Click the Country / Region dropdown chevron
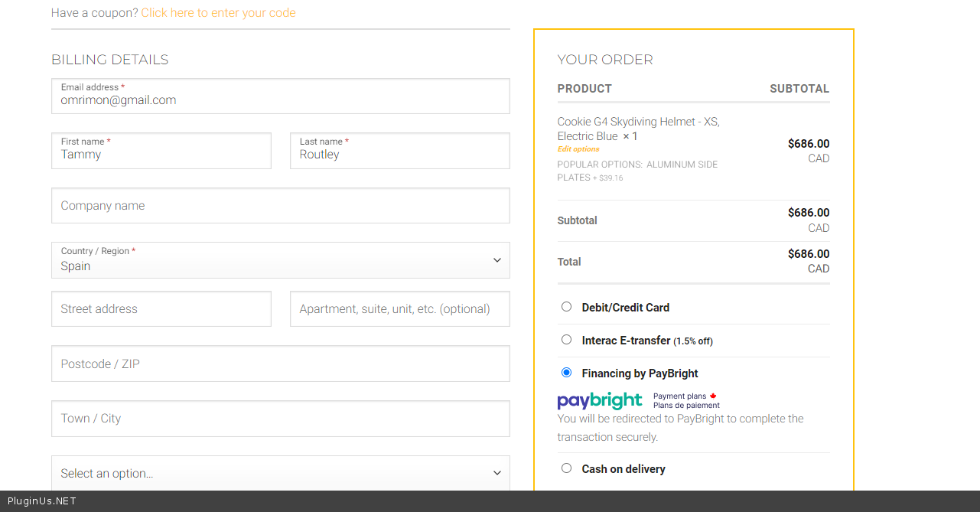The height and width of the screenshot is (512, 980). (x=497, y=260)
